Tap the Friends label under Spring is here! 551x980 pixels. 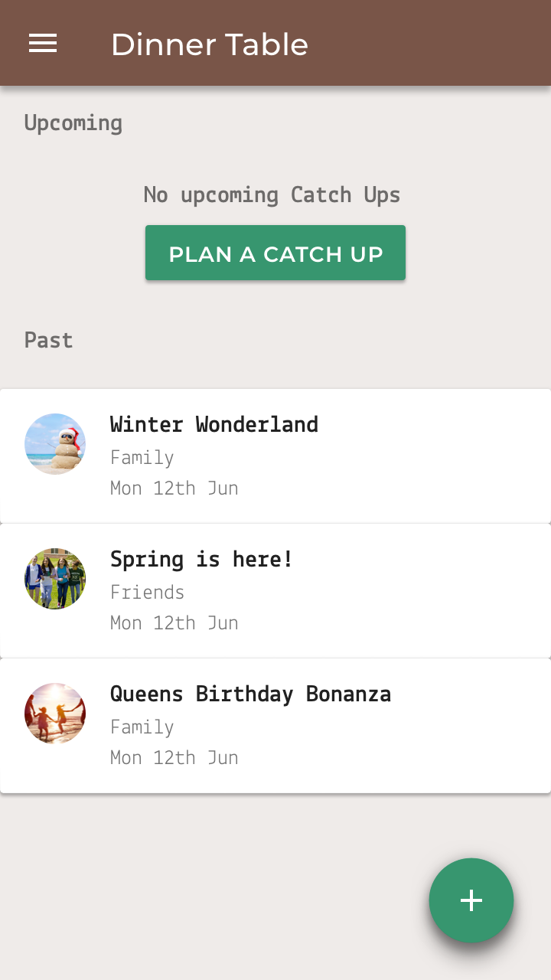pyautogui.click(x=148, y=593)
